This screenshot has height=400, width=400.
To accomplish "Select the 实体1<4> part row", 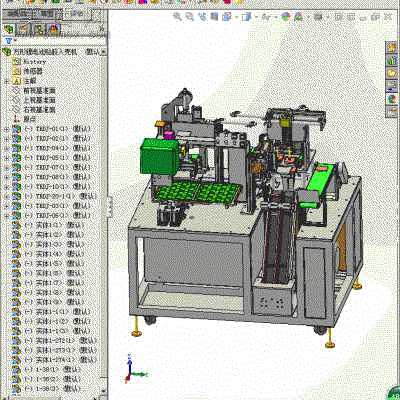I will tap(48, 254).
